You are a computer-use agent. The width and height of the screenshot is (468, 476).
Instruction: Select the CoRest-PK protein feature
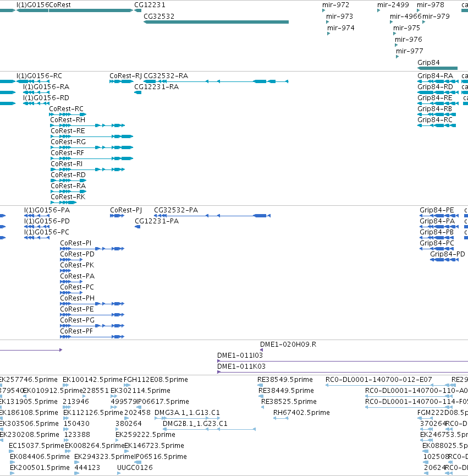pyautogui.click(x=65, y=271)
